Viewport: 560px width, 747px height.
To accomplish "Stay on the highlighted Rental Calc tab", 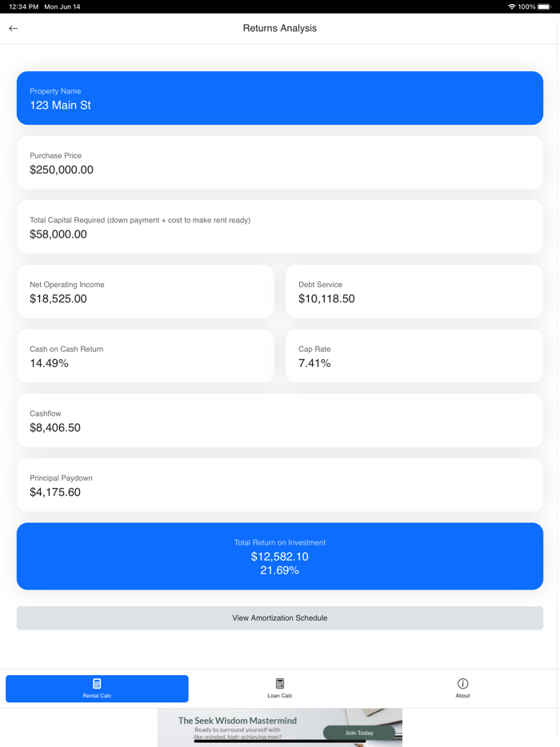I will tap(96, 689).
